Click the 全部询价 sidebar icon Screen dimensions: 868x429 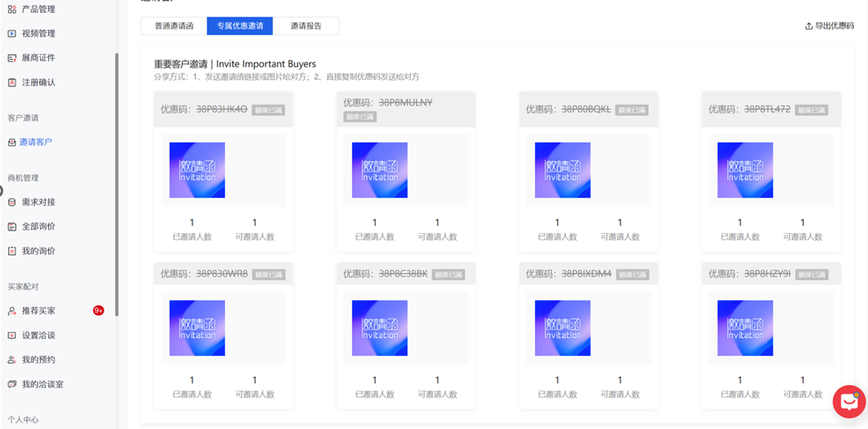pyautogui.click(x=12, y=227)
